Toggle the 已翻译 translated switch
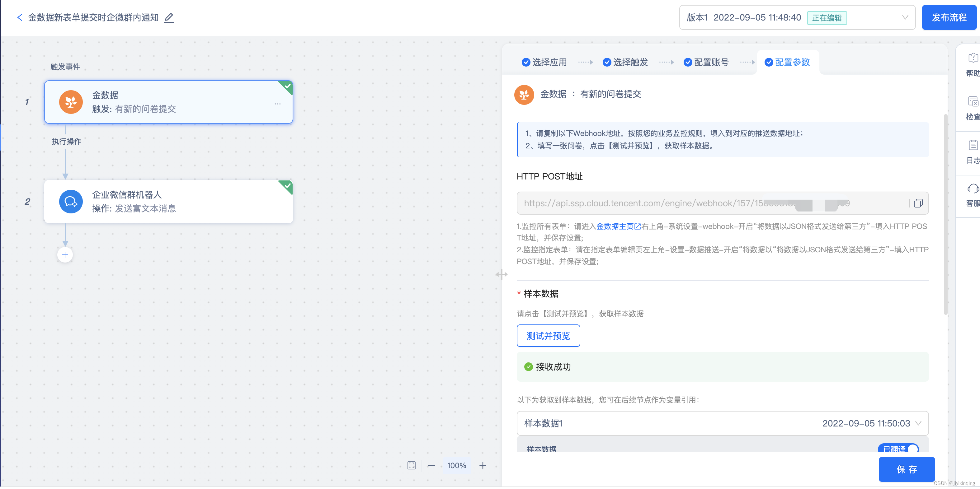980x489 pixels. pos(898,449)
